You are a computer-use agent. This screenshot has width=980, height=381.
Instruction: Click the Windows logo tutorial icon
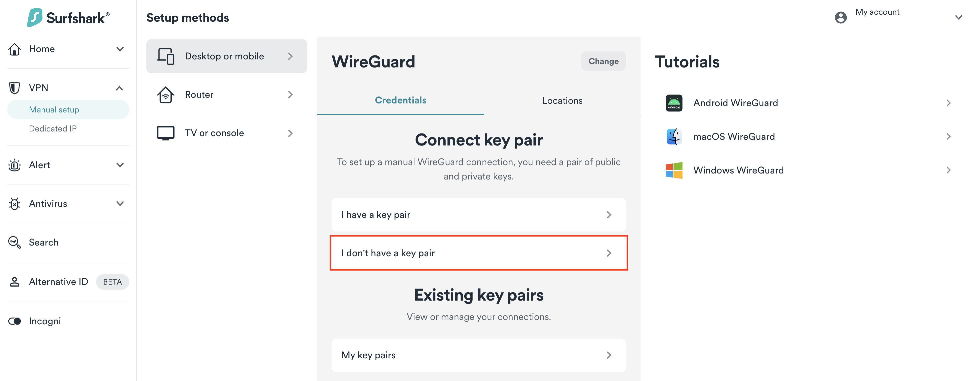pos(674,170)
